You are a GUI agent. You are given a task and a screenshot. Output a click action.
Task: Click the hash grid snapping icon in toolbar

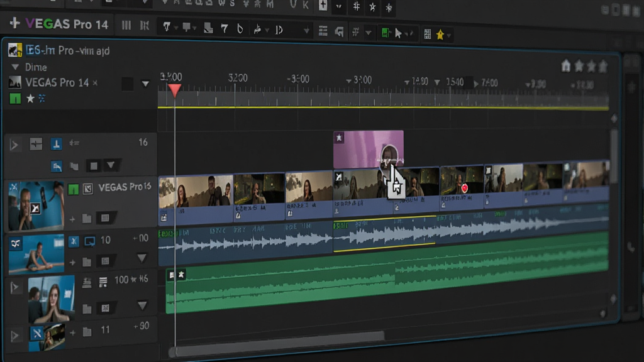(356, 31)
